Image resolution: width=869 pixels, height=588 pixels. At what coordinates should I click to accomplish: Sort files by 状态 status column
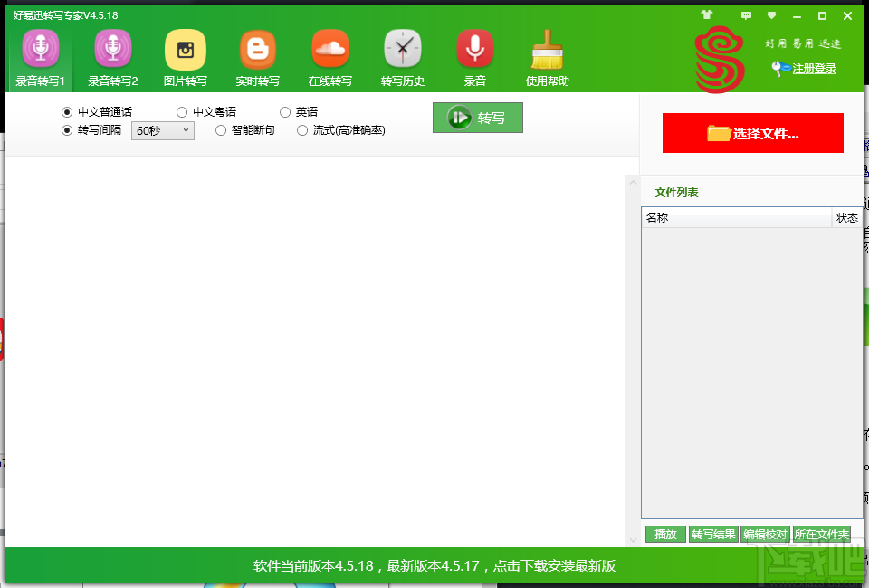(x=847, y=217)
